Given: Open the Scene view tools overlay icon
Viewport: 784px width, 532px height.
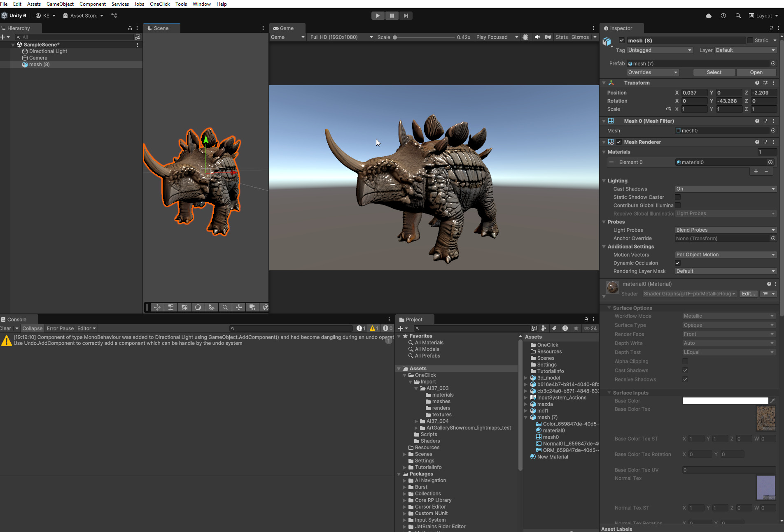Looking at the screenshot, I should click(x=157, y=307).
